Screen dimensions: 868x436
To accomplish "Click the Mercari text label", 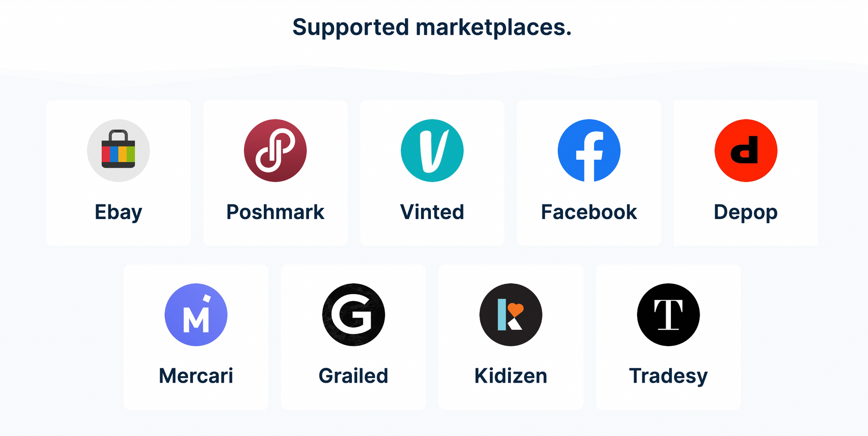I will (x=196, y=376).
